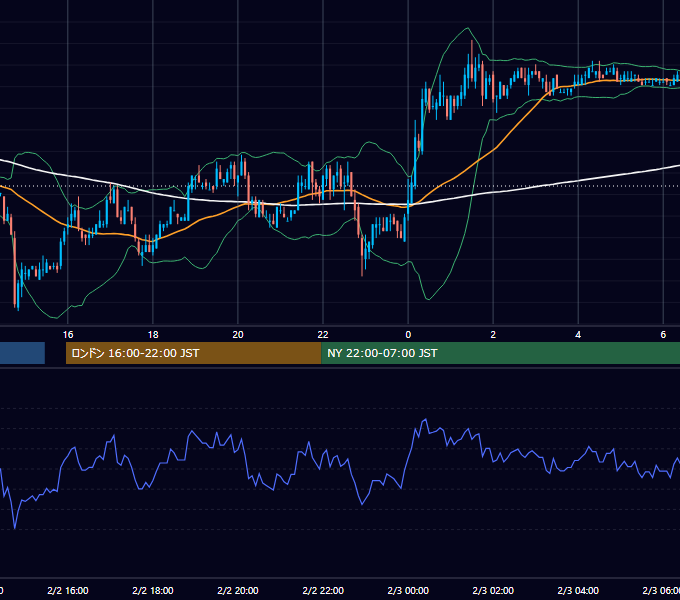Click the 2/3 06:00 label on oscillator axis

point(661,590)
